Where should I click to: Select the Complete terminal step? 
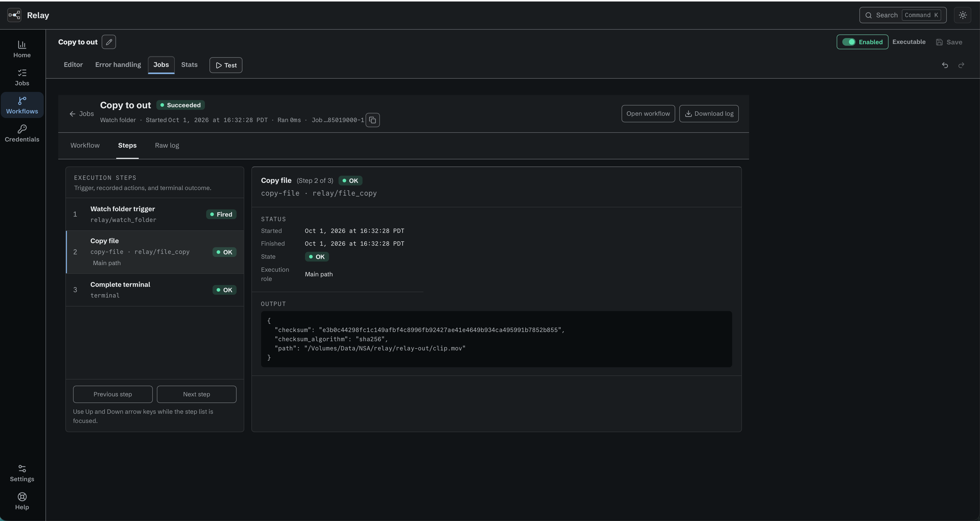click(155, 290)
